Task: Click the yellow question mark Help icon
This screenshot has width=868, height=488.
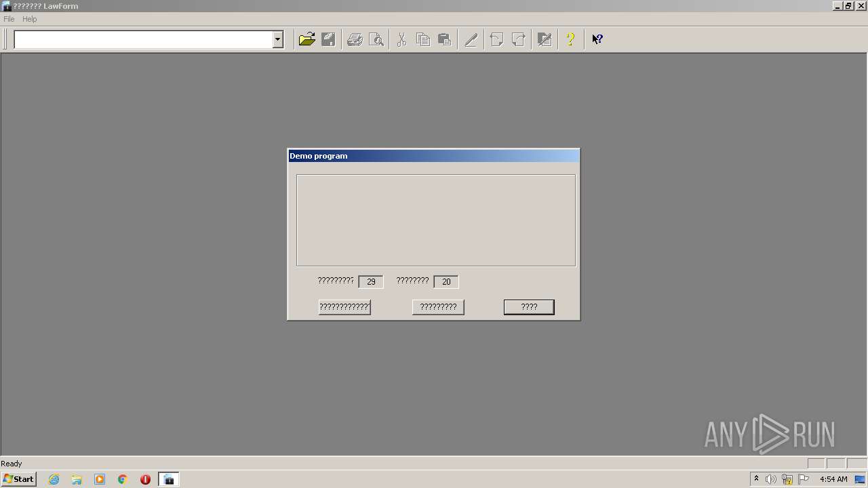Action: tap(570, 39)
